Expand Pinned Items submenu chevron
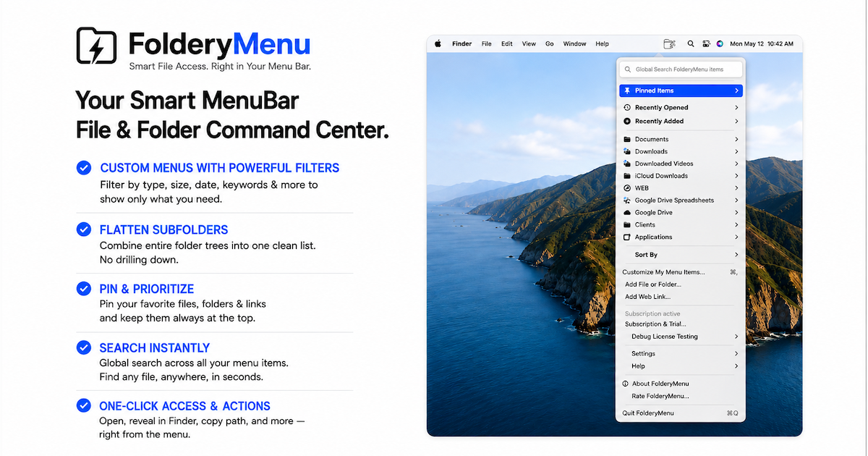Screen dimensions: 868x456 click(x=736, y=90)
